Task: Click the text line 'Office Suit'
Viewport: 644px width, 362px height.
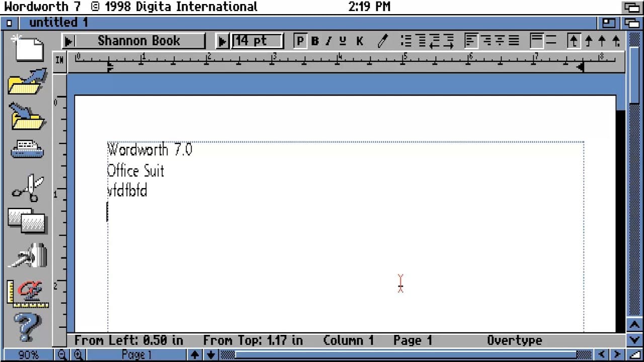Action: click(x=136, y=171)
